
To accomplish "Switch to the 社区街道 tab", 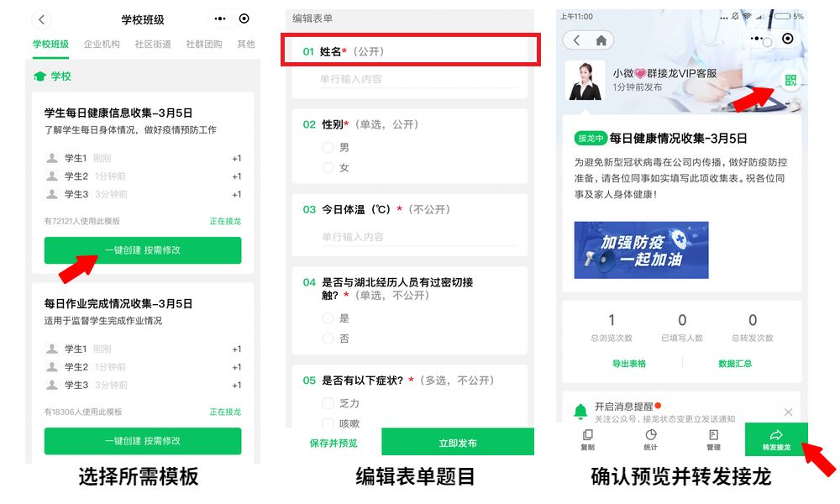I will click(x=153, y=44).
